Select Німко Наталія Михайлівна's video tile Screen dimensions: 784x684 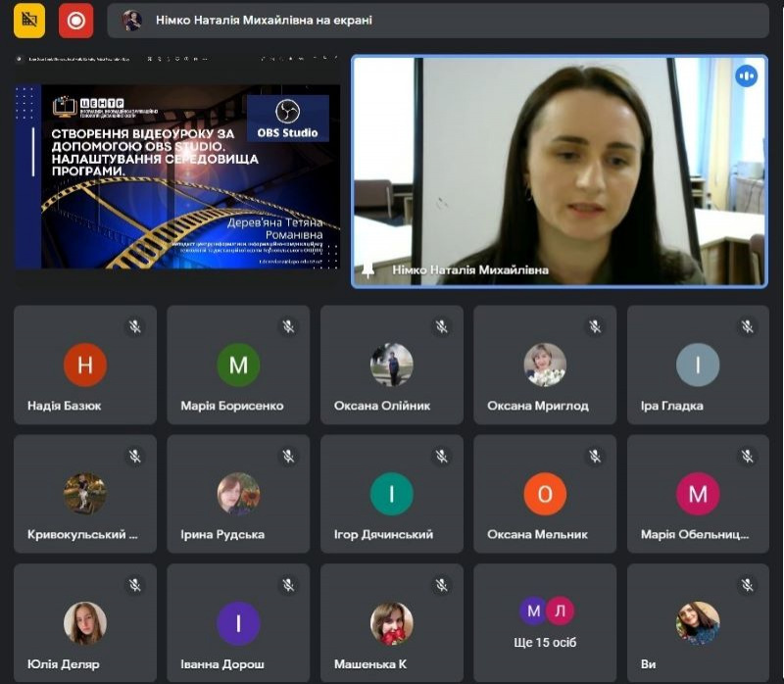coord(560,171)
